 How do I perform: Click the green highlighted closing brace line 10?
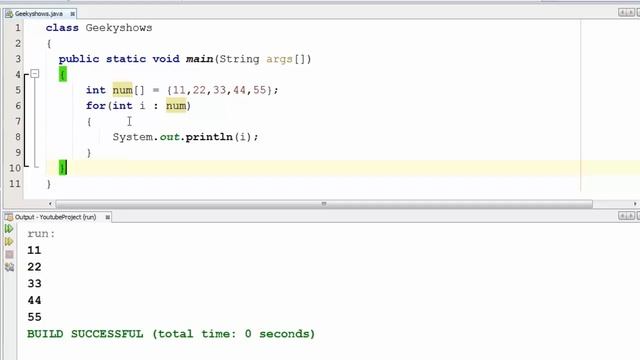pos(63,167)
